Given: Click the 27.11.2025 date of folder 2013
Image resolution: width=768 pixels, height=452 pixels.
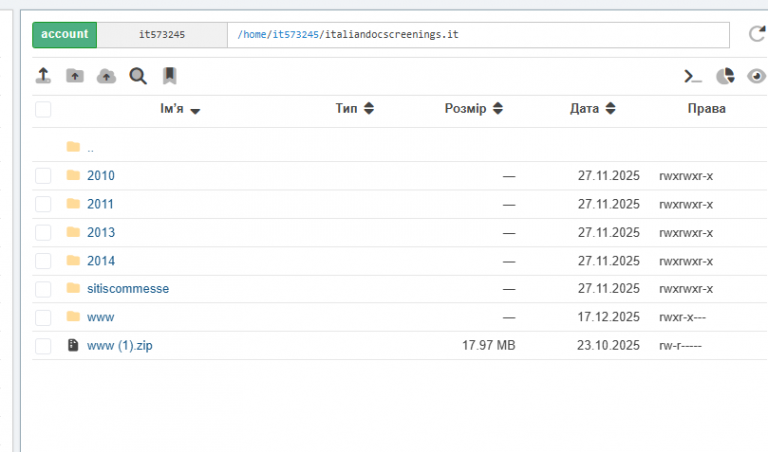Looking at the screenshot, I should tap(609, 232).
